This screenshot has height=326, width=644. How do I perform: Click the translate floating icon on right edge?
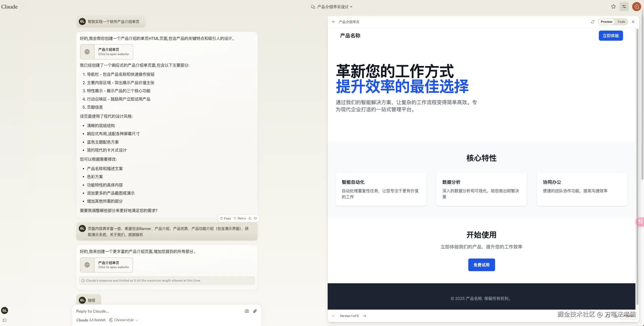[640, 222]
